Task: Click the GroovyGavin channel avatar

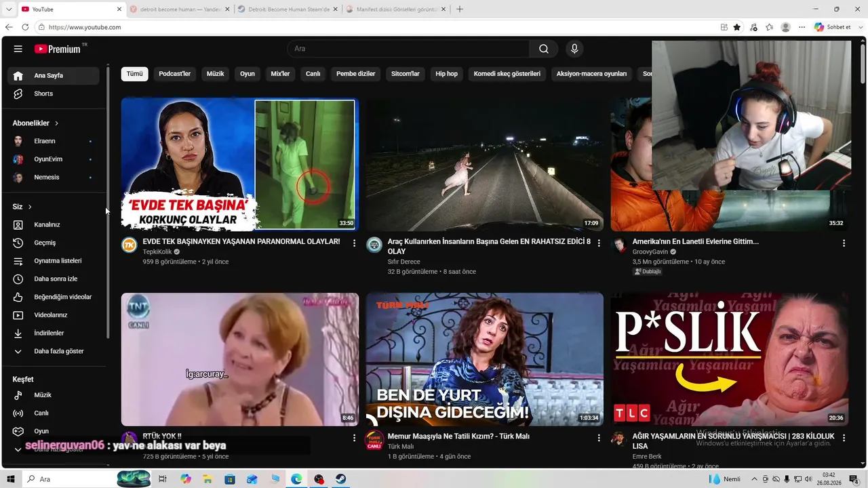Action: point(619,245)
